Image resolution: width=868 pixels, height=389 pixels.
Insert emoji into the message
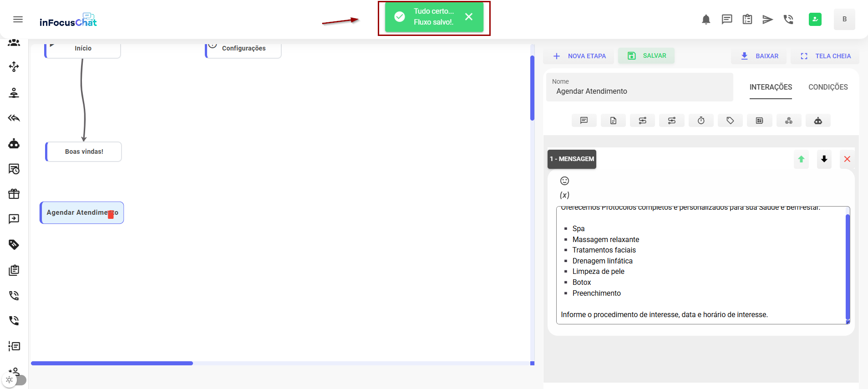[x=564, y=181]
